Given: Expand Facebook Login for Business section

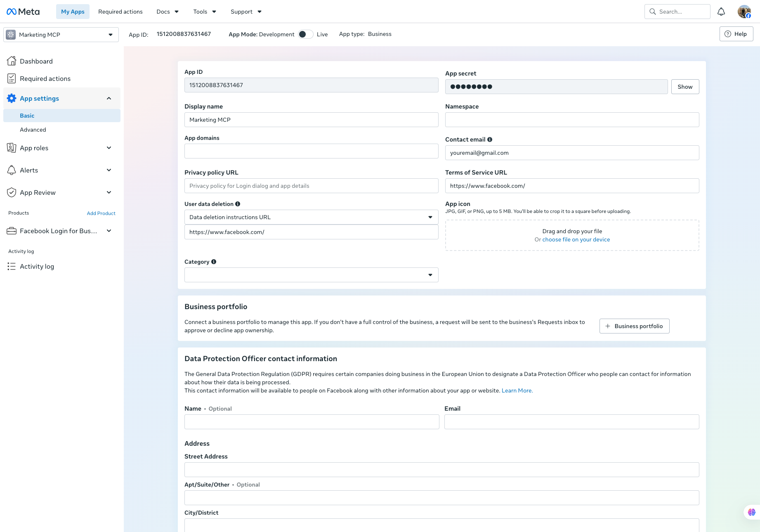Looking at the screenshot, I should [x=109, y=231].
